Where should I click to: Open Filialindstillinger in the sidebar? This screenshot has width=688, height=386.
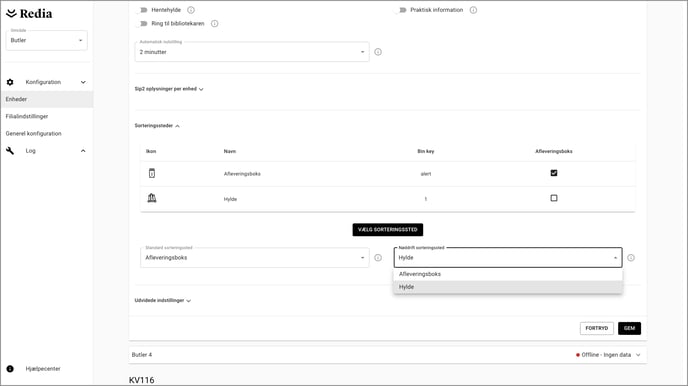[x=27, y=116]
